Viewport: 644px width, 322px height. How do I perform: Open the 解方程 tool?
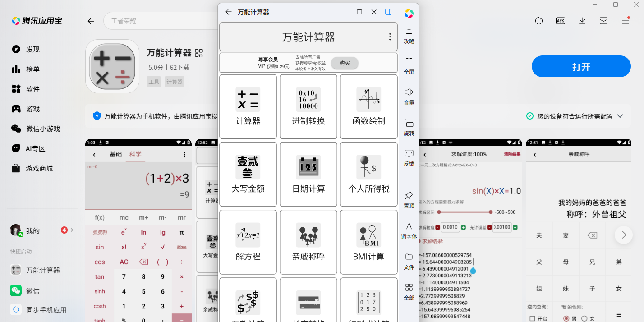(x=248, y=242)
